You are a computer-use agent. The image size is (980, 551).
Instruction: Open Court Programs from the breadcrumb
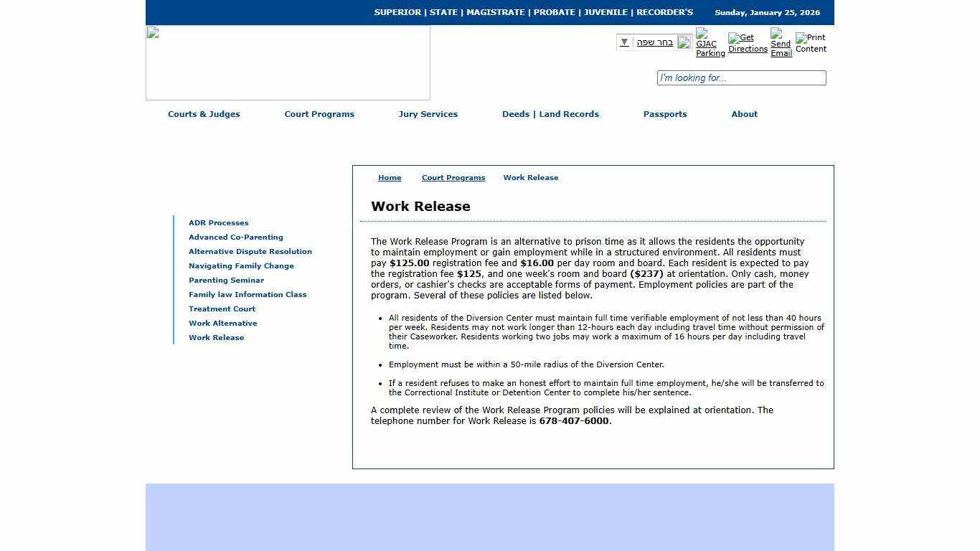tap(453, 177)
